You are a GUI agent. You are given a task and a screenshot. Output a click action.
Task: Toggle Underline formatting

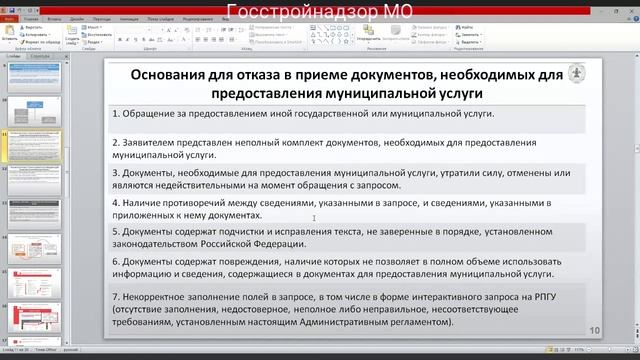(x=136, y=40)
